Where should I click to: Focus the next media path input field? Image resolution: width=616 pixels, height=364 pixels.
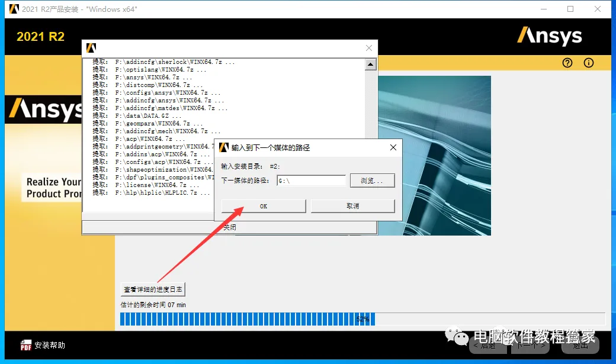[x=311, y=181]
